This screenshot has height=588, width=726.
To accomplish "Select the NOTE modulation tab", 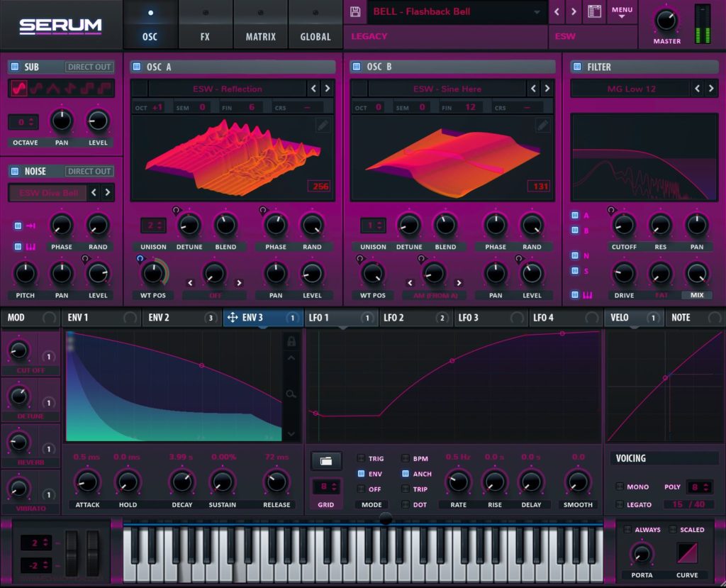I will 695,317.
